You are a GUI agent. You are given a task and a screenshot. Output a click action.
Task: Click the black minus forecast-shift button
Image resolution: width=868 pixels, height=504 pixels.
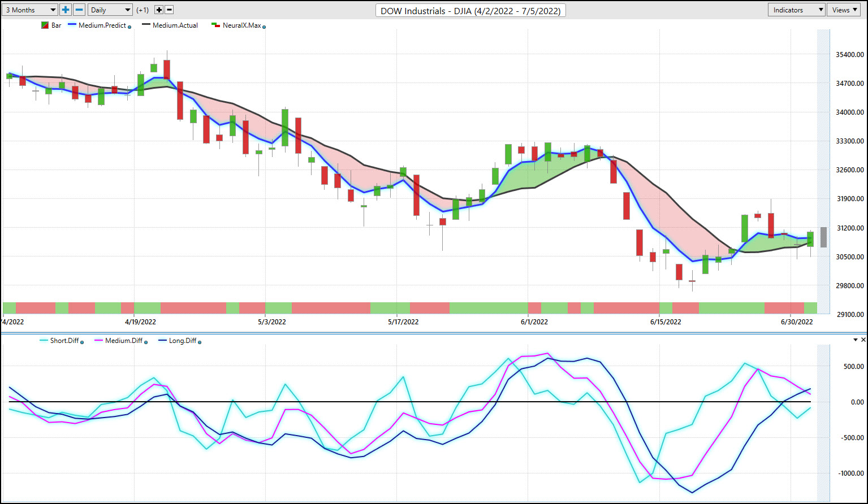click(169, 10)
